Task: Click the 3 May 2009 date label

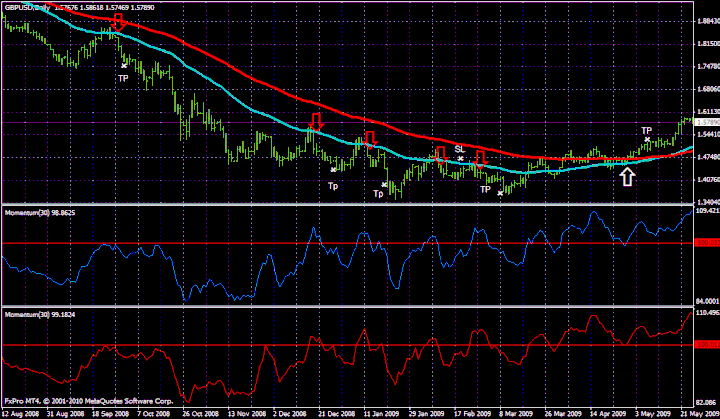Action: coord(653,414)
